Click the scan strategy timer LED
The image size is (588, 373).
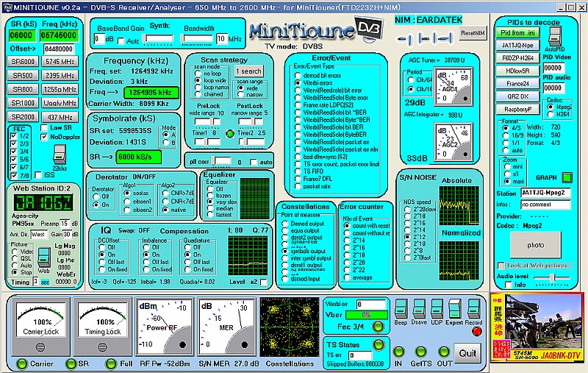click(x=230, y=133)
